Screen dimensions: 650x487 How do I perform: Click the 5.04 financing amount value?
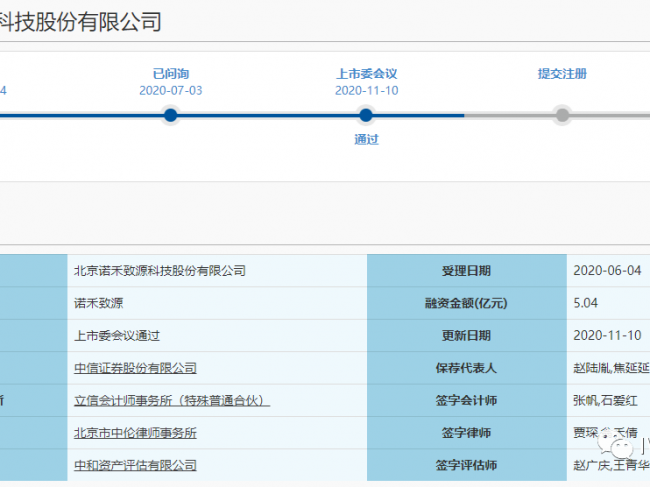[x=585, y=303]
